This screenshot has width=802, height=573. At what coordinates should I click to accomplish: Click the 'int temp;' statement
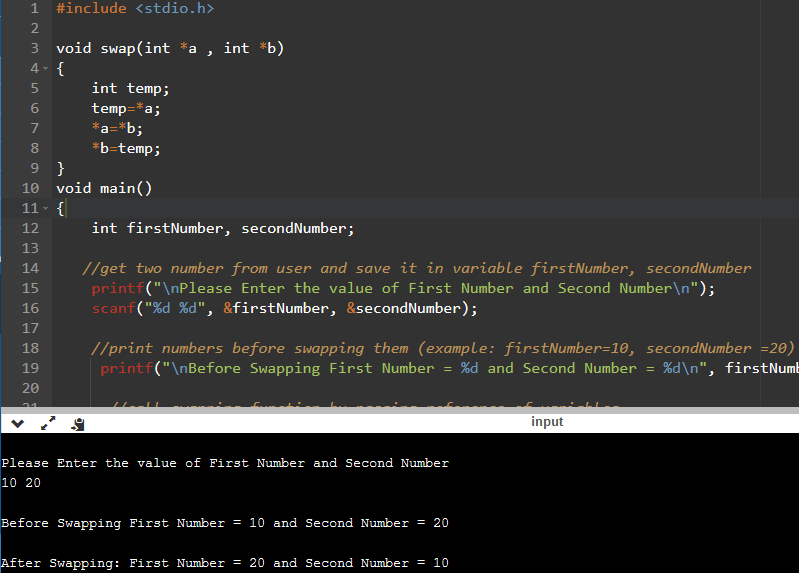[x=130, y=88]
